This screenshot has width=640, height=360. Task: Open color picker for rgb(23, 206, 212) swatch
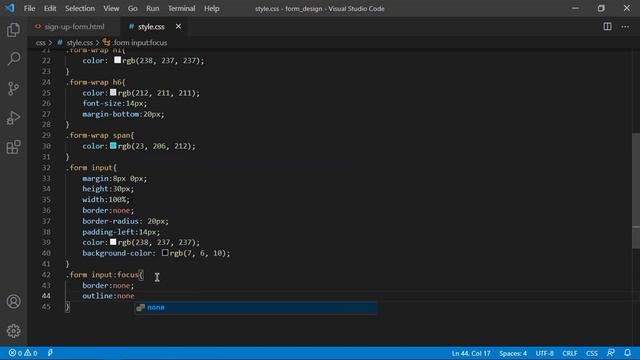tap(113, 146)
